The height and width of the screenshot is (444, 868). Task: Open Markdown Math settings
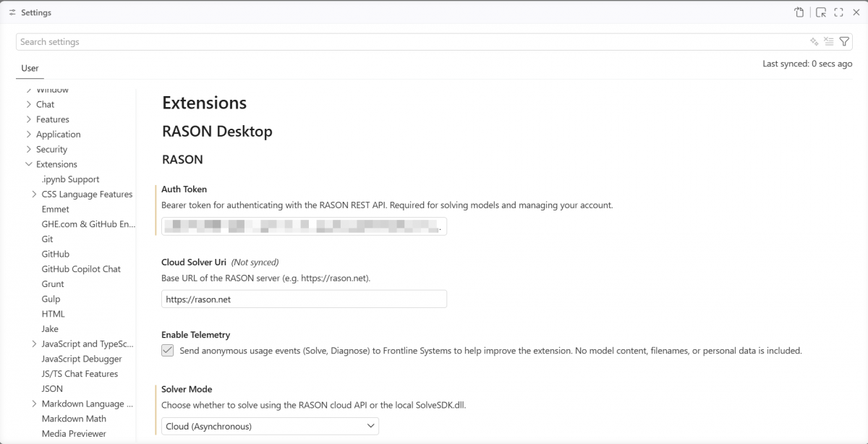tap(74, 419)
